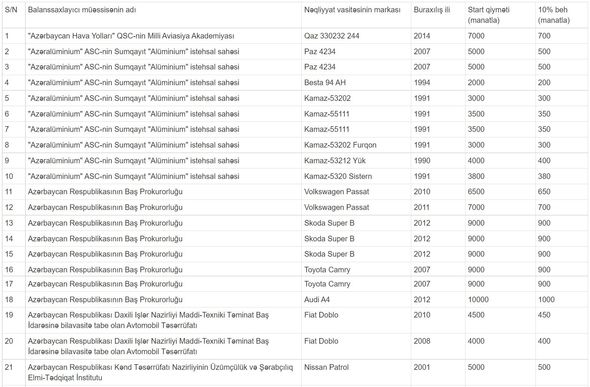Image resolution: width=590 pixels, height=387 pixels.
Task: Click the 'Nəqliyyat vasitəsinin markası' column header
Action: (x=352, y=10)
